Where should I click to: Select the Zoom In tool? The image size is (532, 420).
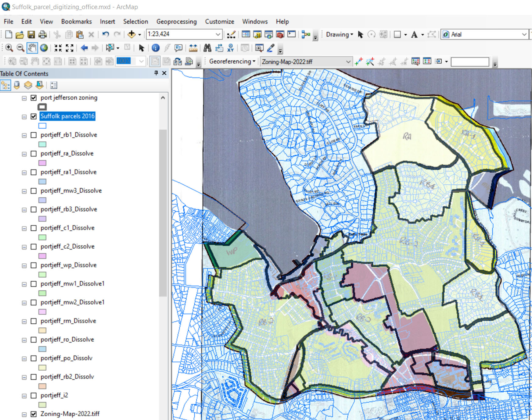(x=9, y=48)
